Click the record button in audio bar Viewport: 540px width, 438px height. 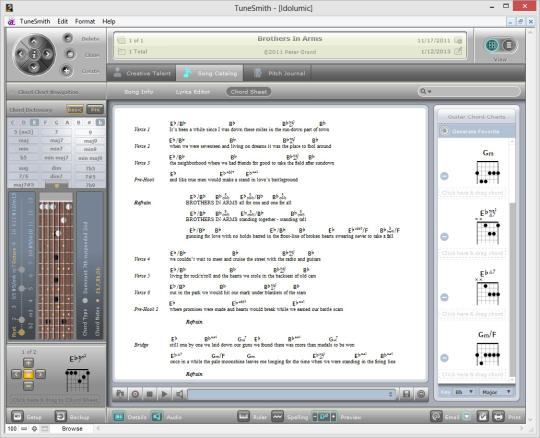pyautogui.click(x=135, y=394)
